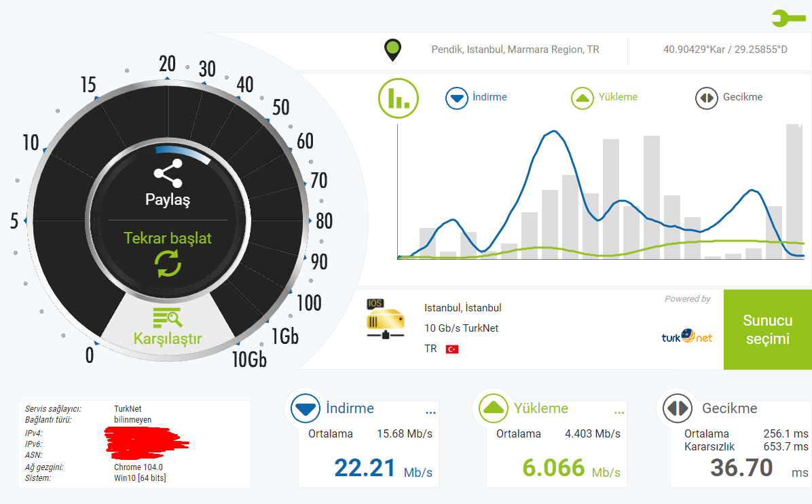
Task: Click the TurkNet logo
Action: [x=686, y=337]
